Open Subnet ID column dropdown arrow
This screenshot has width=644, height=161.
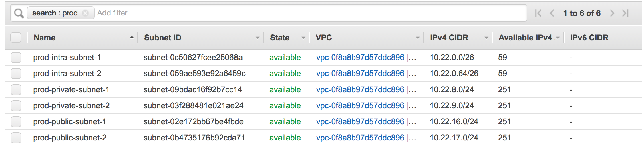click(x=257, y=38)
